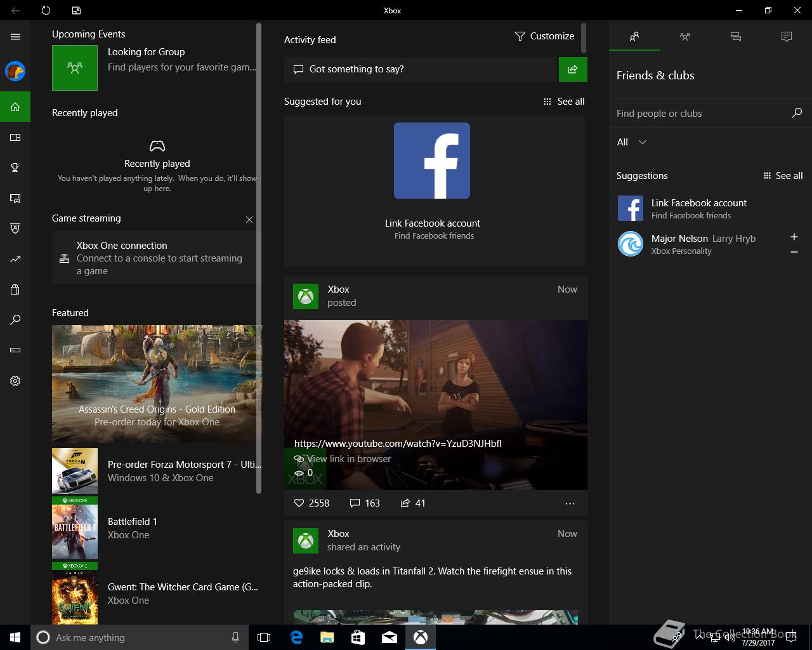Open File Explorer from taskbar

(327, 637)
